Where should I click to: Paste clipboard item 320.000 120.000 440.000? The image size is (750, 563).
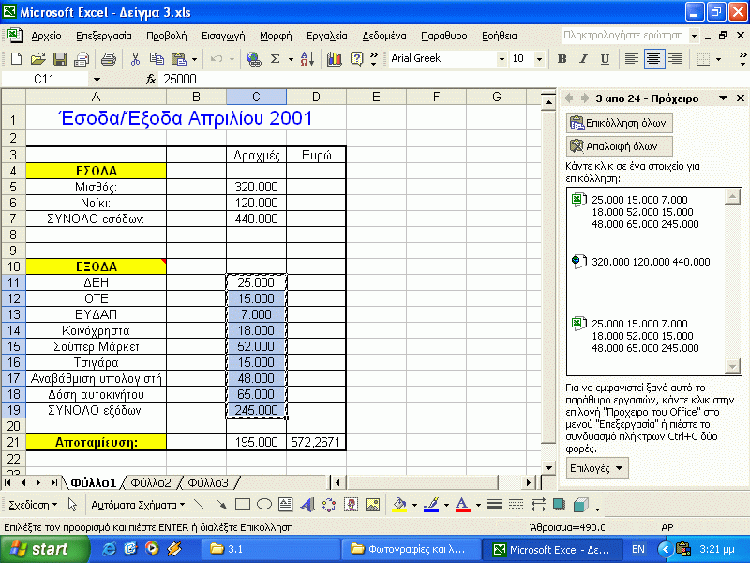650,262
